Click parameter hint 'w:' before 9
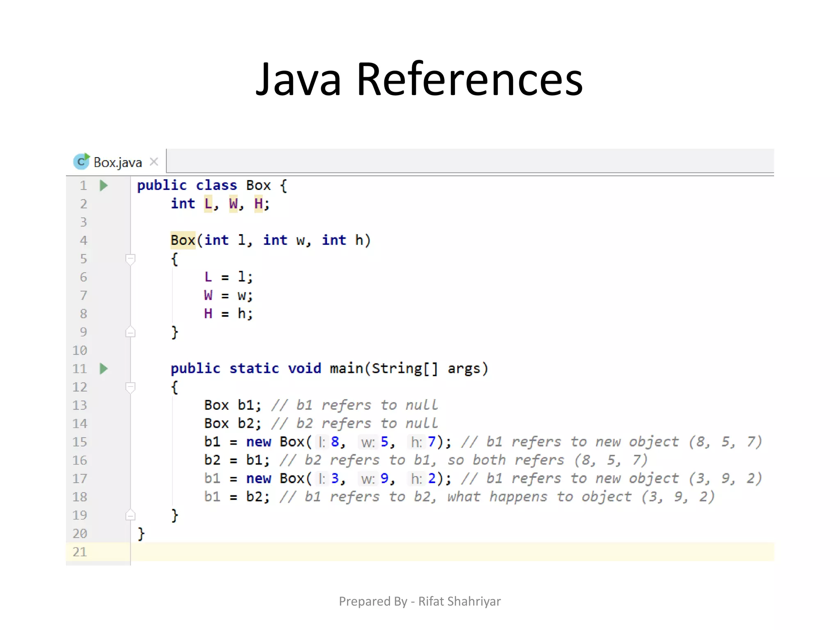Viewport: 840px width, 630px height. [x=368, y=479]
